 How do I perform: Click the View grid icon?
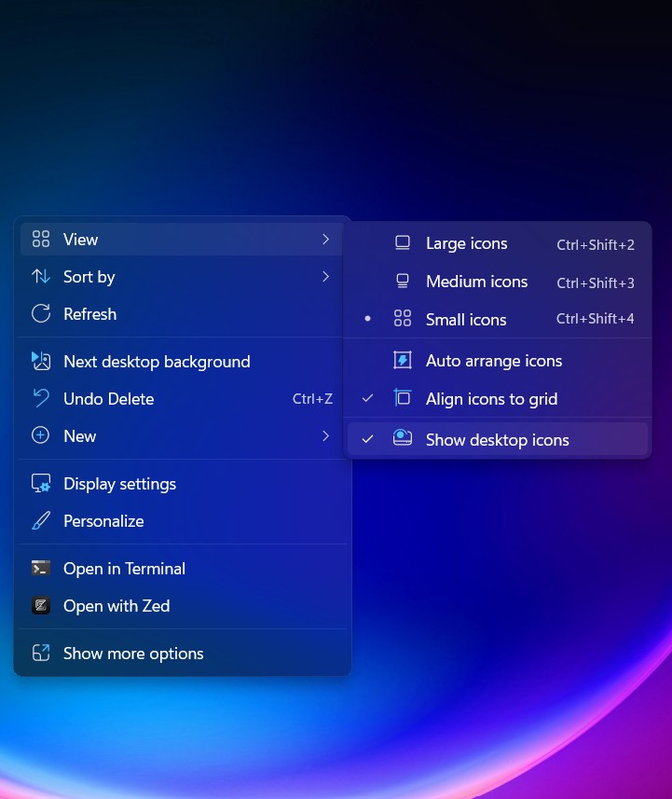click(x=41, y=239)
